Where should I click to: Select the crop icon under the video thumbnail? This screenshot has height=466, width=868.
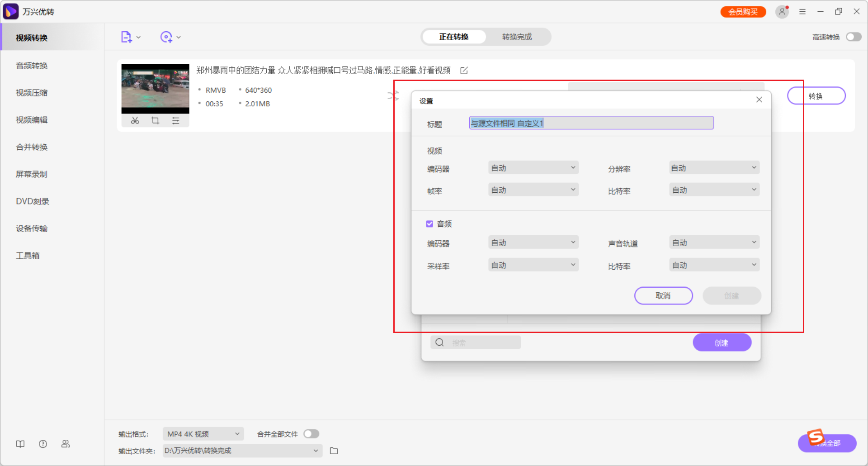155,120
